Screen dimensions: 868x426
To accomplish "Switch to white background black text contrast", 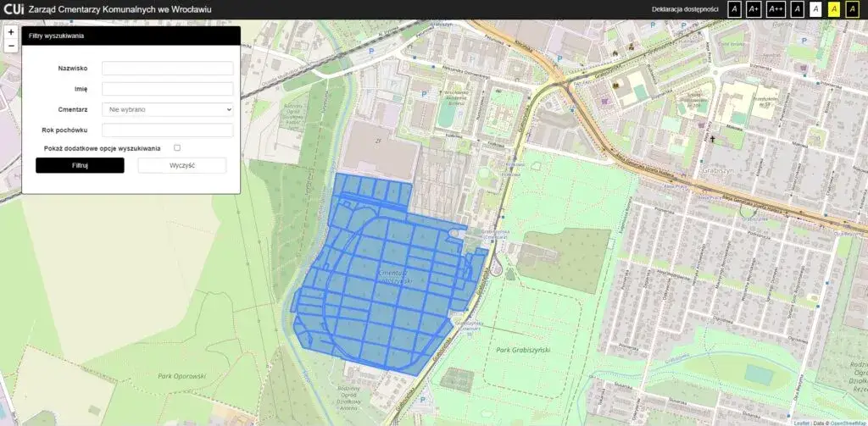I will pyautogui.click(x=815, y=9).
